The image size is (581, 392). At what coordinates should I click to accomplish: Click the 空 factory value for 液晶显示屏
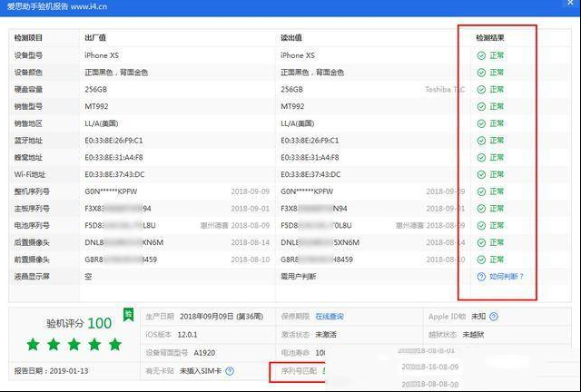tap(88, 277)
